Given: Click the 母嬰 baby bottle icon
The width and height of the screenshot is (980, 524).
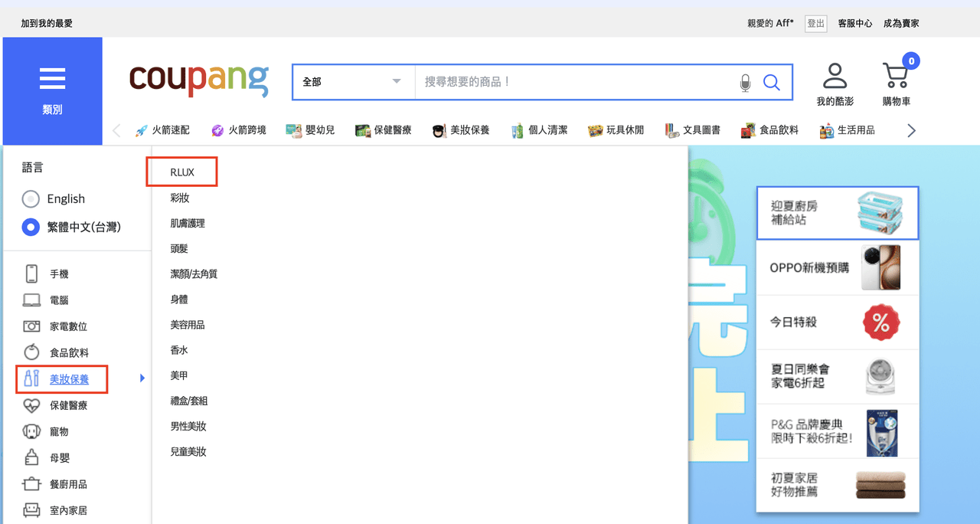Looking at the screenshot, I should pyautogui.click(x=31, y=457).
